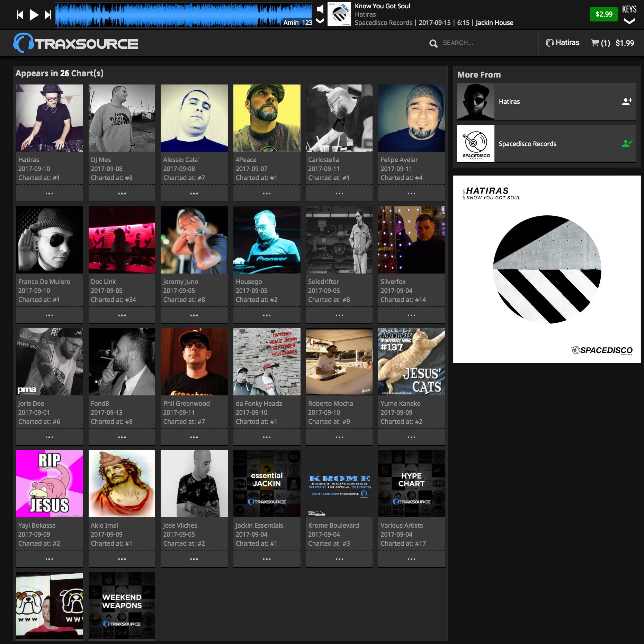
Task: Focus the SEARCH input field
Action: pos(486,43)
